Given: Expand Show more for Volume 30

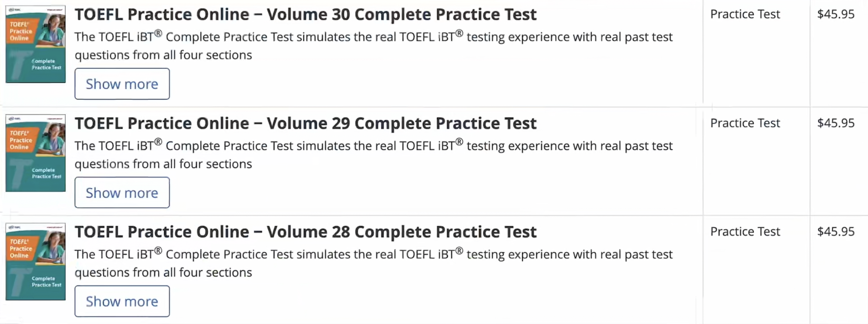Looking at the screenshot, I should (x=122, y=84).
